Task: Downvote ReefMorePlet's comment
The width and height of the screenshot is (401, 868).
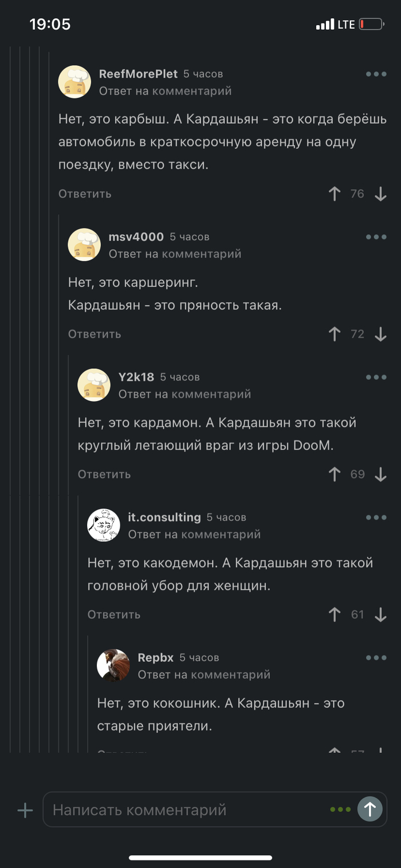Action: (381, 194)
